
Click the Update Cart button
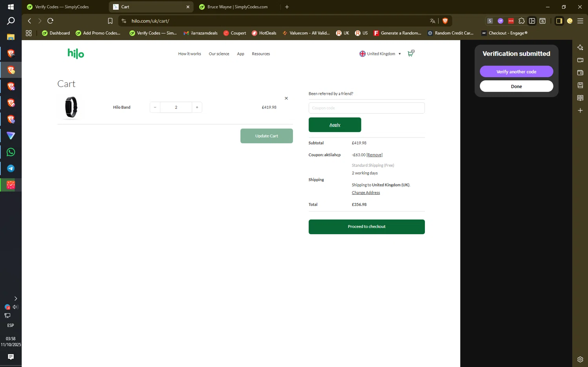(x=267, y=136)
